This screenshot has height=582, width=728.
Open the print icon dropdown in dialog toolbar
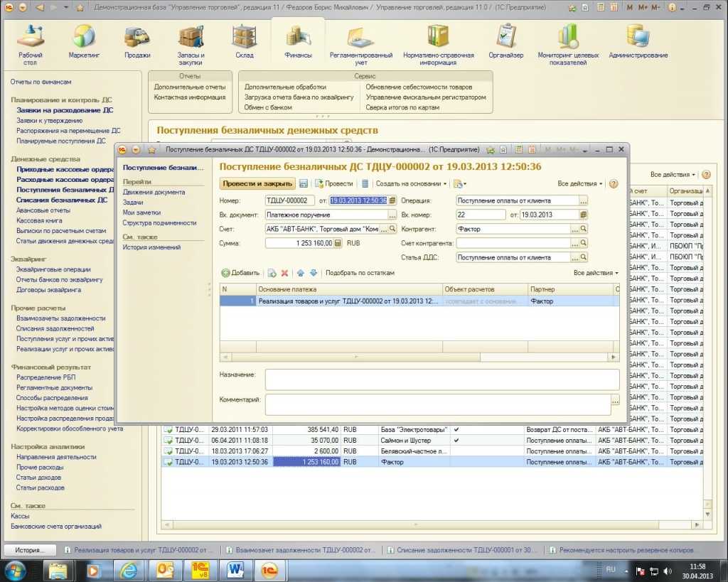point(460,183)
